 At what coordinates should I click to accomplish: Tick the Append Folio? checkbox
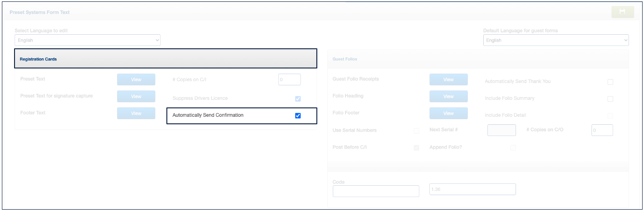coord(513,148)
